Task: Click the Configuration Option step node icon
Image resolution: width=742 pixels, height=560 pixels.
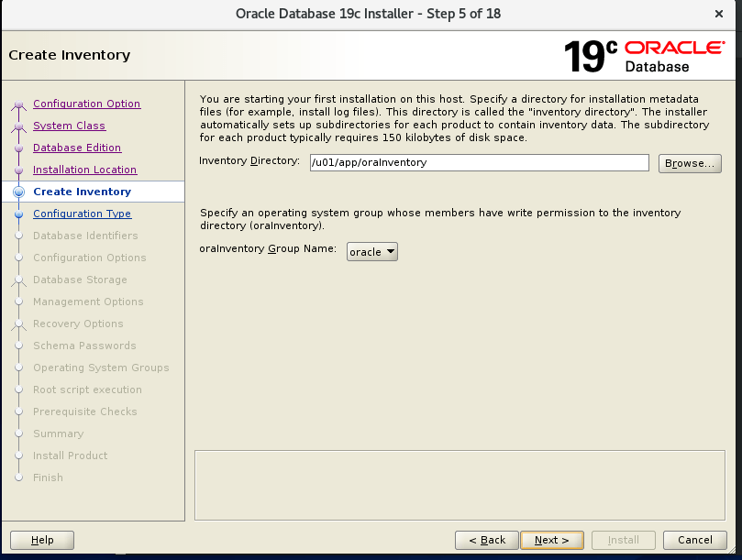Action: [19, 104]
